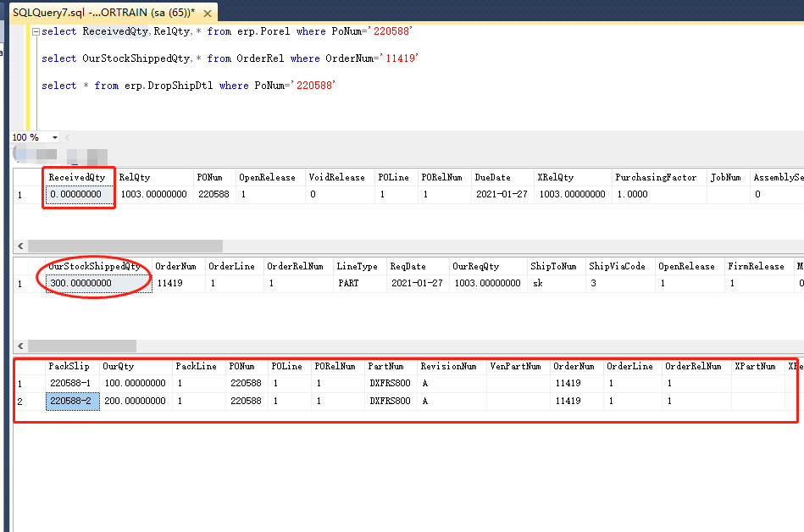Select the OurStockShippedQty column header
804x532 pixels.
click(x=95, y=266)
